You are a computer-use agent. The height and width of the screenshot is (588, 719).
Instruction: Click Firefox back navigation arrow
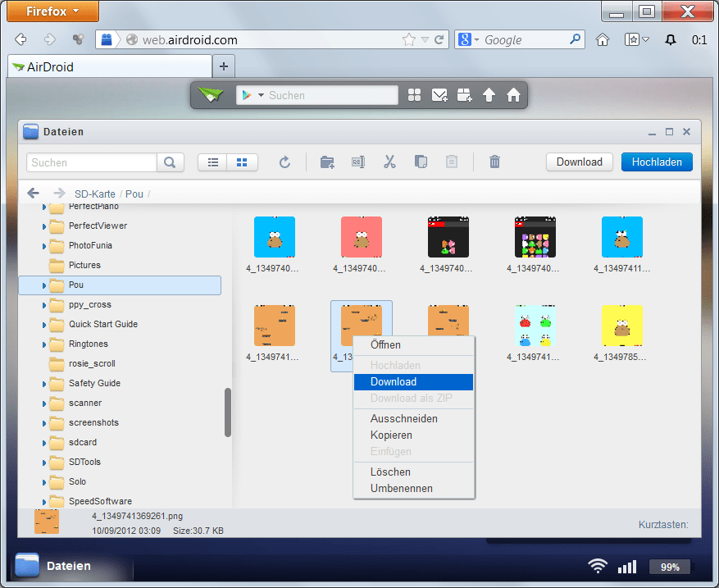pyautogui.click(x=20, y=39)
